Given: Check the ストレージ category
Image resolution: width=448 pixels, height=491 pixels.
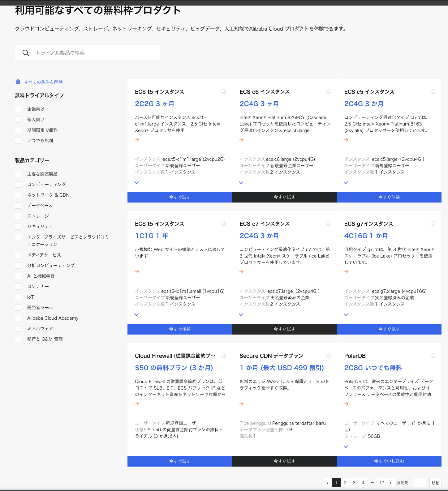Looking at the screenshot, I should [x=18, y=216].
